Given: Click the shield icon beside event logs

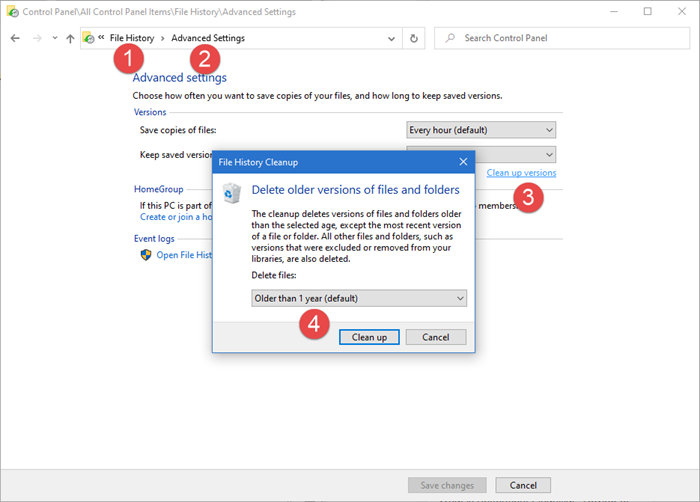Looking at the screenshot, I should click(x=146, y=255).
